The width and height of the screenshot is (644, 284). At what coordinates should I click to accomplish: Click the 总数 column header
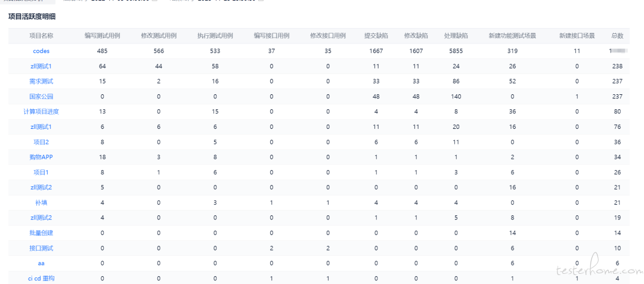(617, 36)
